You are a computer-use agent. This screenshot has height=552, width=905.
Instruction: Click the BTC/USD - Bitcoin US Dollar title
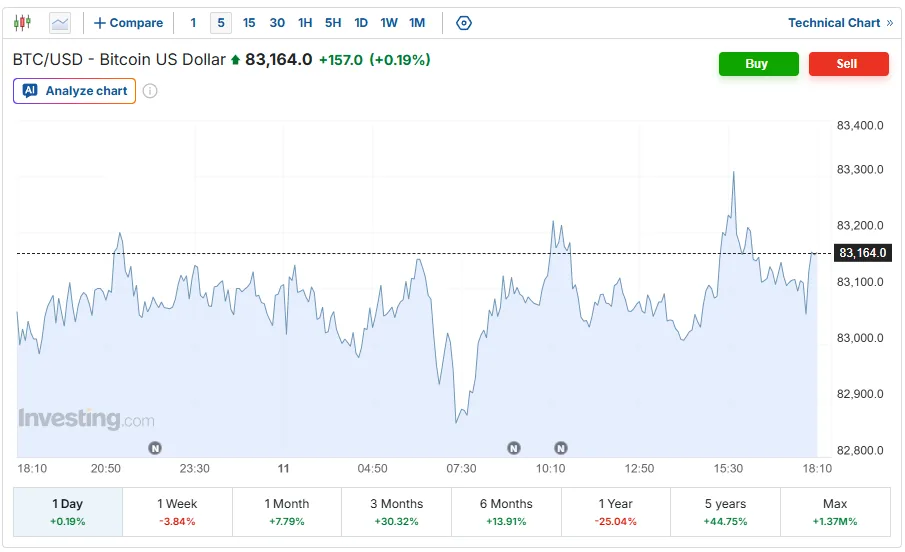pyautogui.click(x=119, y=59)
